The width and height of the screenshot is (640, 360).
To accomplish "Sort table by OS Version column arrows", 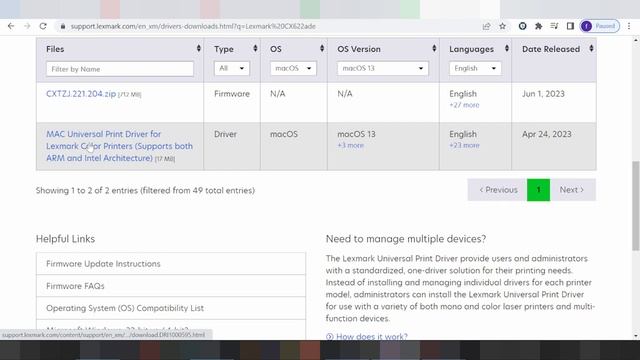I will click(x=434, y=49).
